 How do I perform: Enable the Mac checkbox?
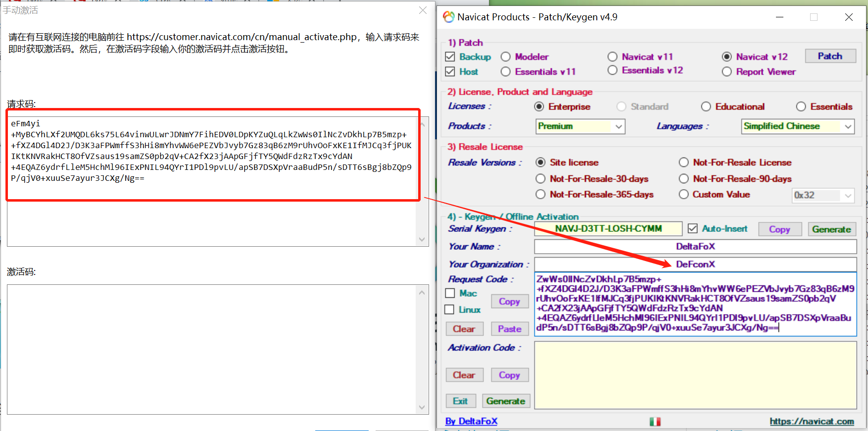coord(450,293)
